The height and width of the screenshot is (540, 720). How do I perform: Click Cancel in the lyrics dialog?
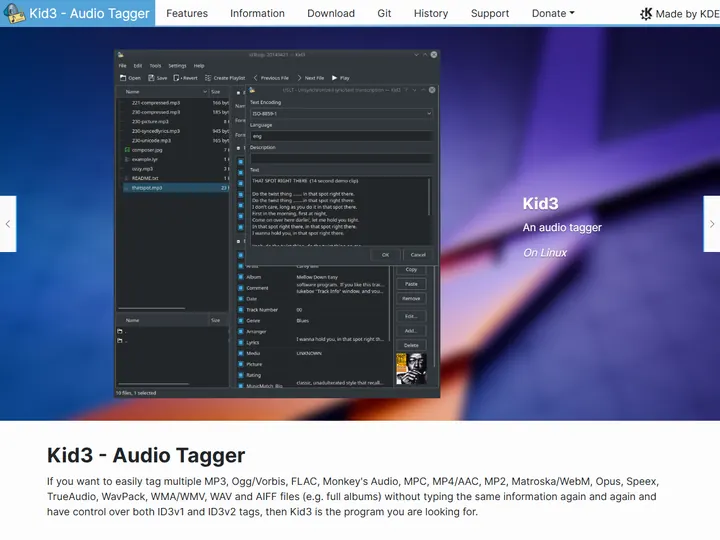(418, 255)
